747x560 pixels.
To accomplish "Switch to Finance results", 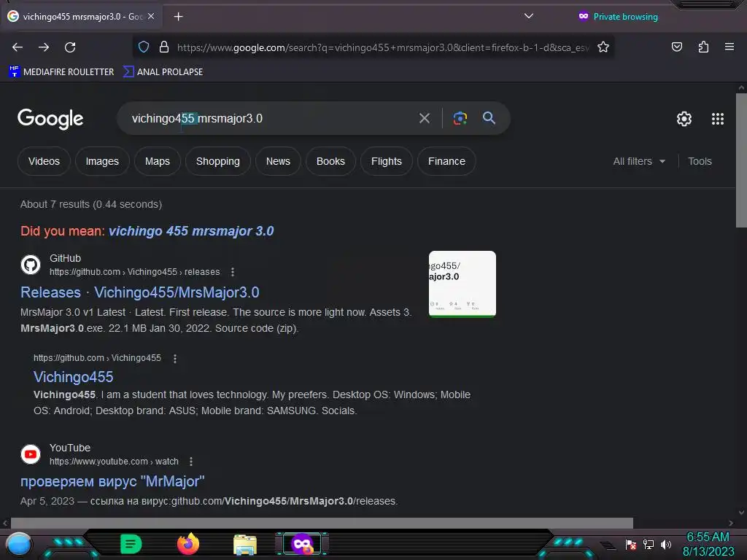I will [x=446, y=161].
